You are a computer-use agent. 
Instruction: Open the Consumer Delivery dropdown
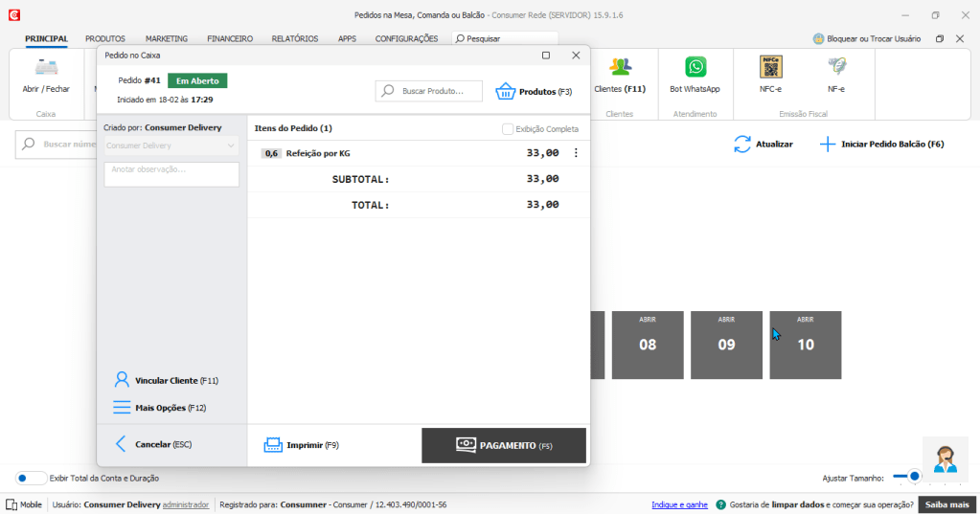coord(171,145)
